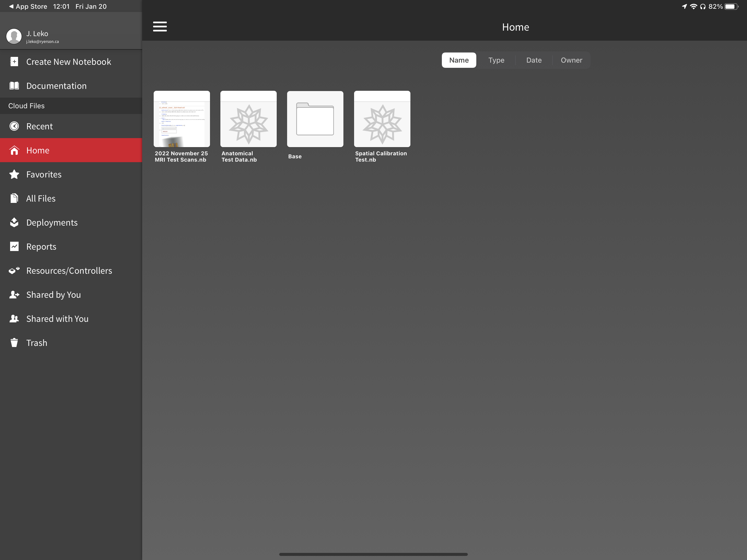This screenshot has height=560, width=747.
Task: Select the Home menu item
Action: [71, 150]
